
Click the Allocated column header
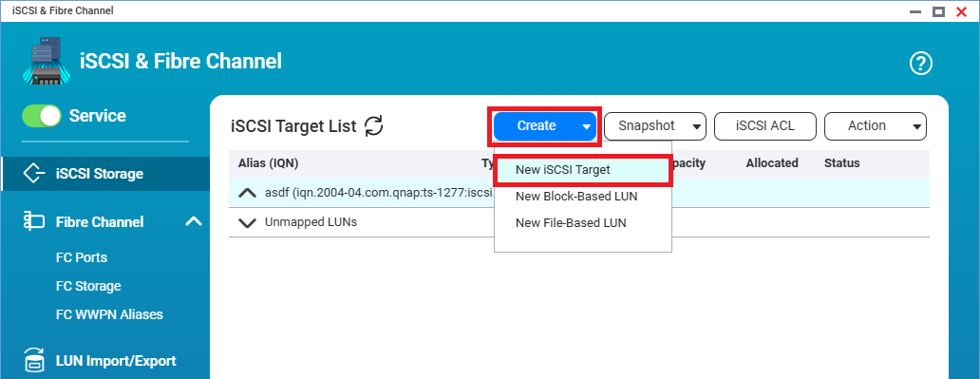click(x=772, y=163)
